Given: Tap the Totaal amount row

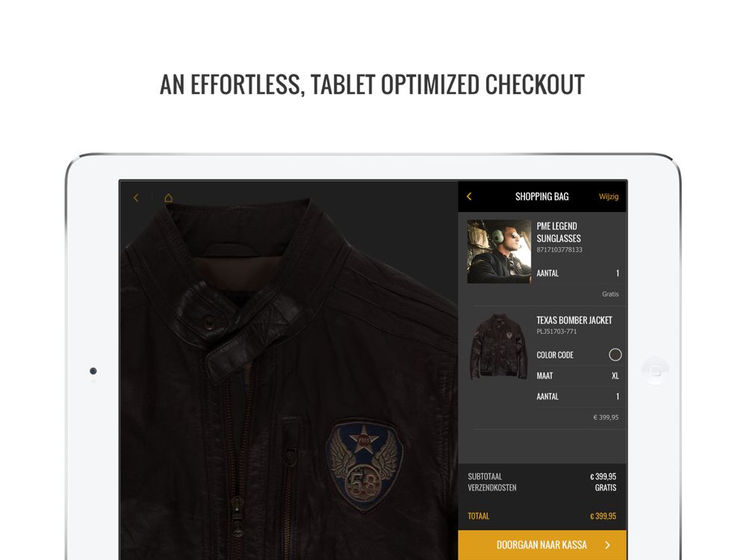Looking at the screenshot, I should pos(542,516).
